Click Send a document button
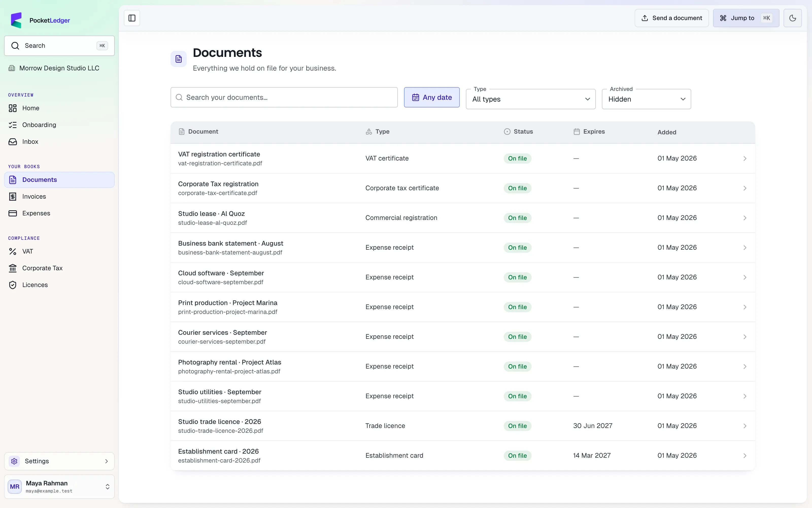This screenshot has width=812, height=508. coord(671,18)
